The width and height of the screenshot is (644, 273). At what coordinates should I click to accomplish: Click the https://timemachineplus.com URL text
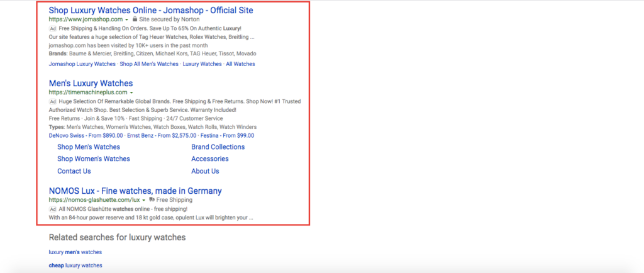(88, 92)
